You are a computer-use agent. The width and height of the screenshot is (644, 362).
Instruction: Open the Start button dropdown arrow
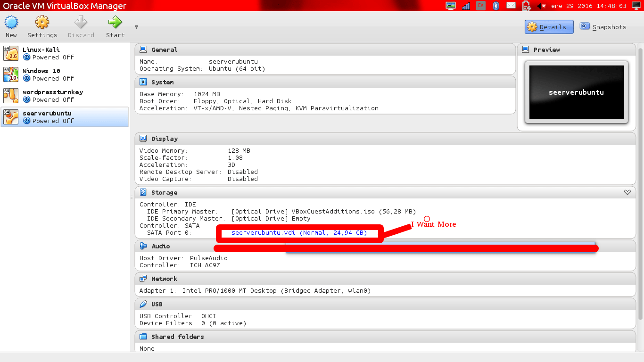[x=135, y=27]
